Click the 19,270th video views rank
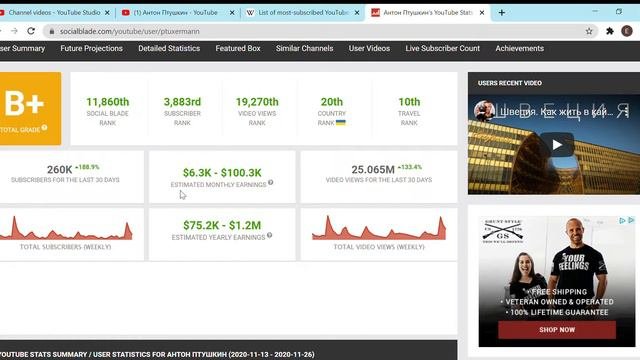This screenshot has height=360, width=640. (257, 102)
